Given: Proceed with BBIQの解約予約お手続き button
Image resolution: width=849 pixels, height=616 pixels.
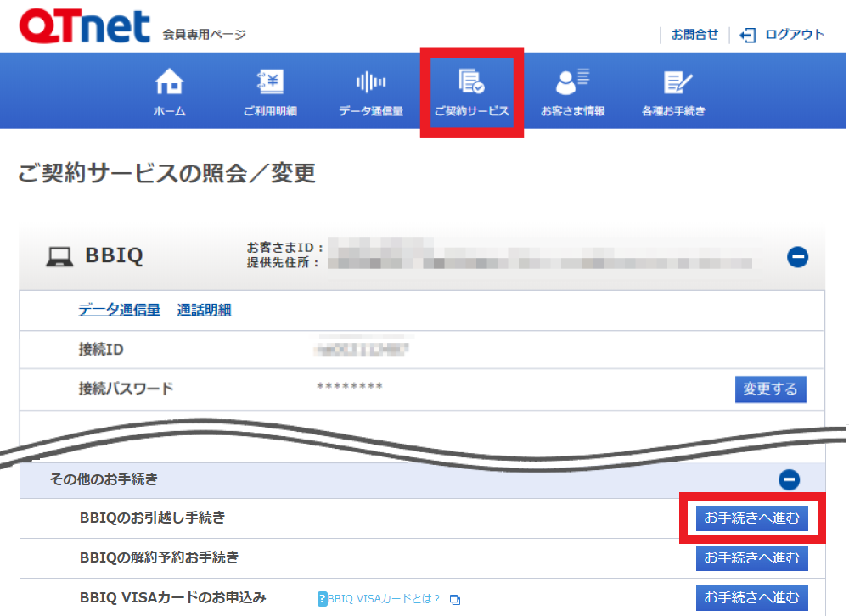Looking at the screenshot, I should coord(751,557).
